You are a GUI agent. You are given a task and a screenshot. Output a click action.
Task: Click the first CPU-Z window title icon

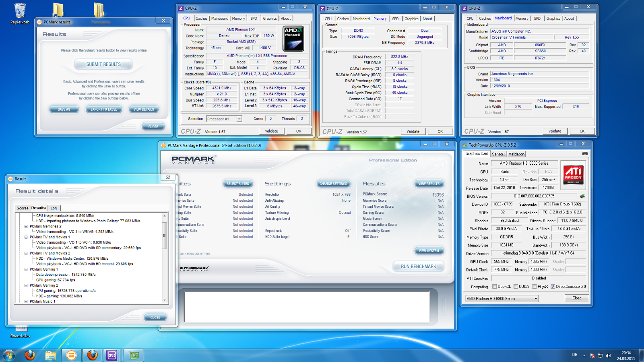181,8
